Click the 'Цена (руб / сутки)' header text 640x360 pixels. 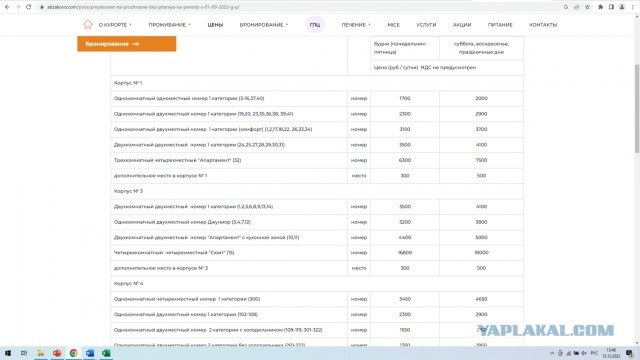[x=425, y=67]
